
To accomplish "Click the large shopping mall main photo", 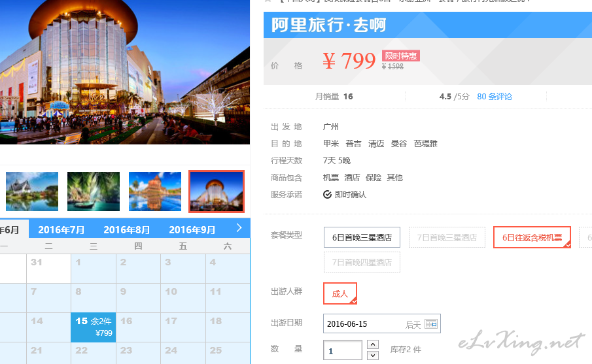I will click(x=124, y=72).
